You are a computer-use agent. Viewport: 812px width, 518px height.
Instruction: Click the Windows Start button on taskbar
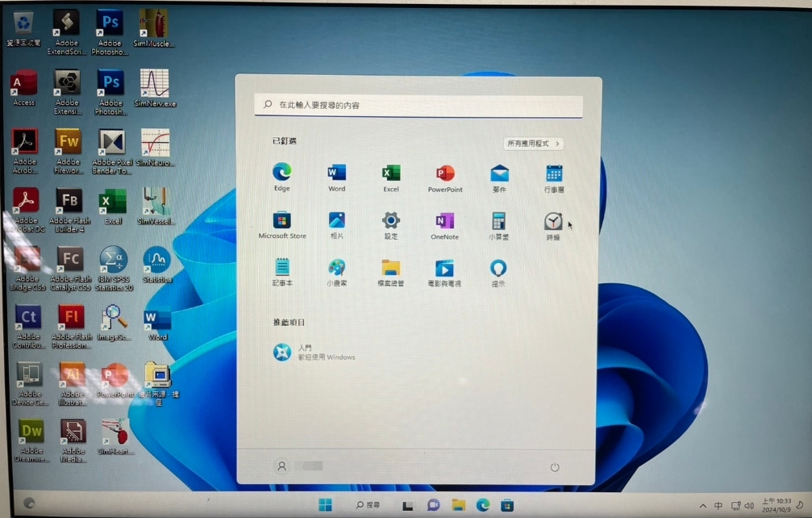tap(325, 504)
